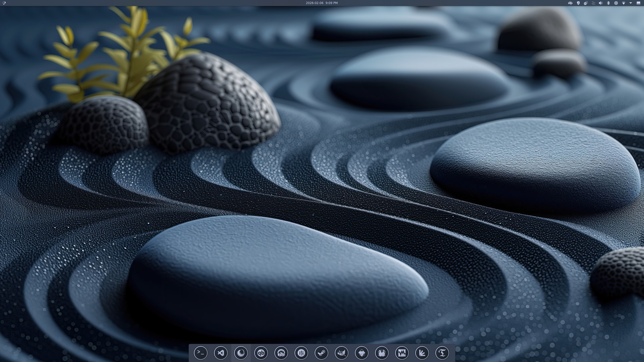Image resolution: width=644 pixels, height=362 pixels.
Task: Launch the sunburst-rays dock application
Action: (422, 353)
